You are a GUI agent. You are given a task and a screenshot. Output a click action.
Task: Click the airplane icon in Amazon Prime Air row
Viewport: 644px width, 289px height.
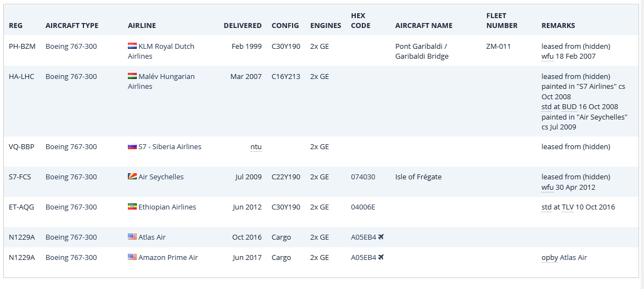[380, 257]
